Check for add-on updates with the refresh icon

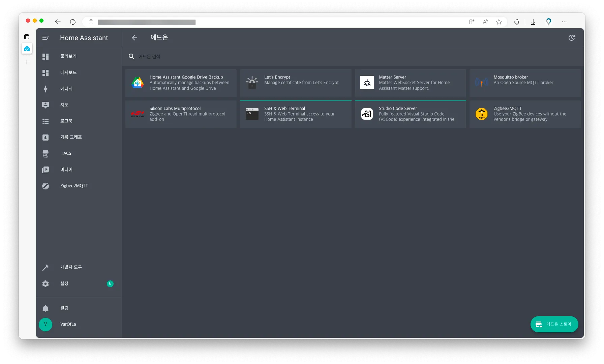[x=572, y=38]
